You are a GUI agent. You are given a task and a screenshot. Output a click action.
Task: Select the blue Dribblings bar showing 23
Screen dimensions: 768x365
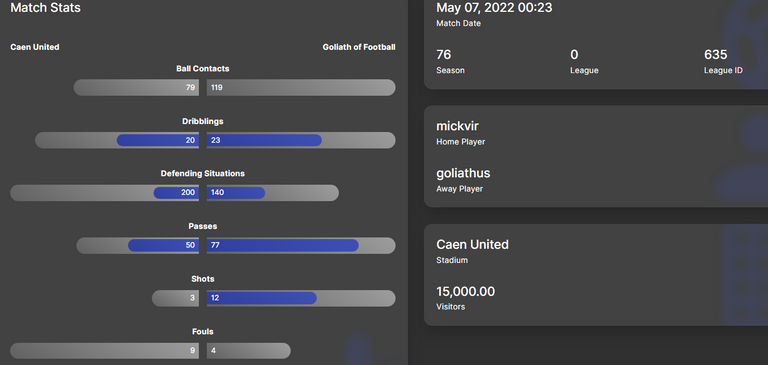point(264,141)
